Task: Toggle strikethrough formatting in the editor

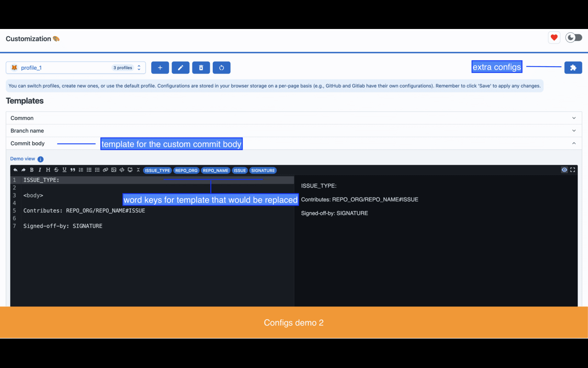Action: (56, 170)
